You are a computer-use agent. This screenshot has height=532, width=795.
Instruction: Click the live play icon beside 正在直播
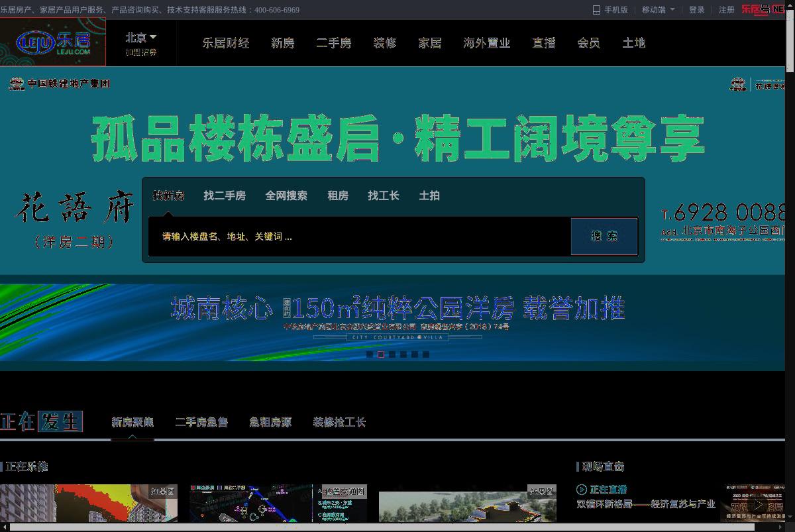point(582,490)
